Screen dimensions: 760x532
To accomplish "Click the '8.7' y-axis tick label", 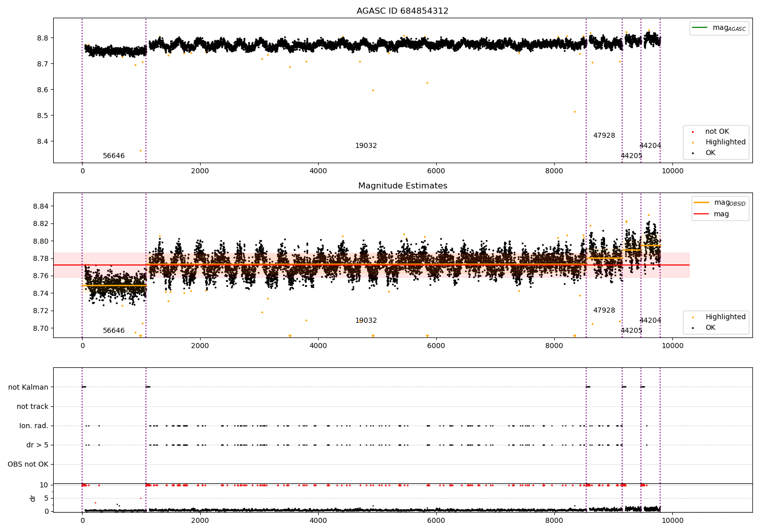I will [43, 64].
